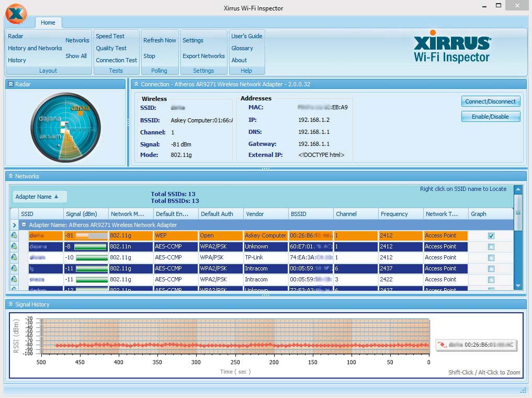Tick the Graph checkbox for the 2437 Intracom row
Screen dimensions: 532x398
(x=491, y=269)
